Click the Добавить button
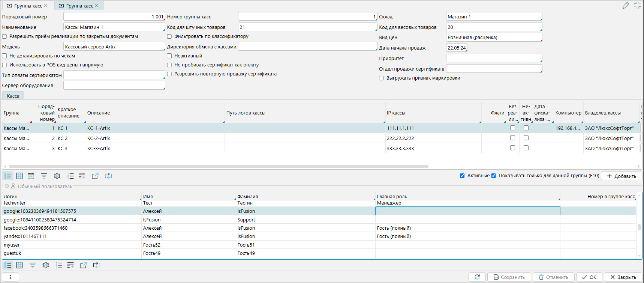 point(621,176)
